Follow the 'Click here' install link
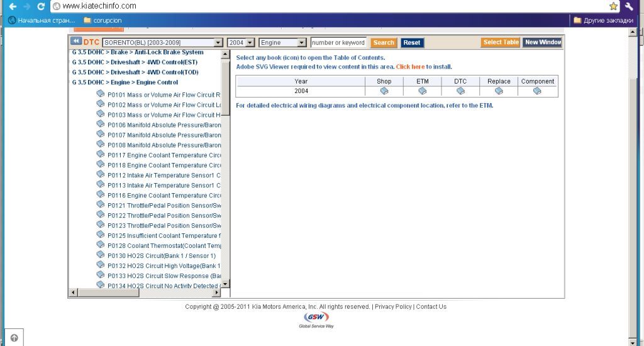The height and width of the screenshot is (346, 644). 410,67
